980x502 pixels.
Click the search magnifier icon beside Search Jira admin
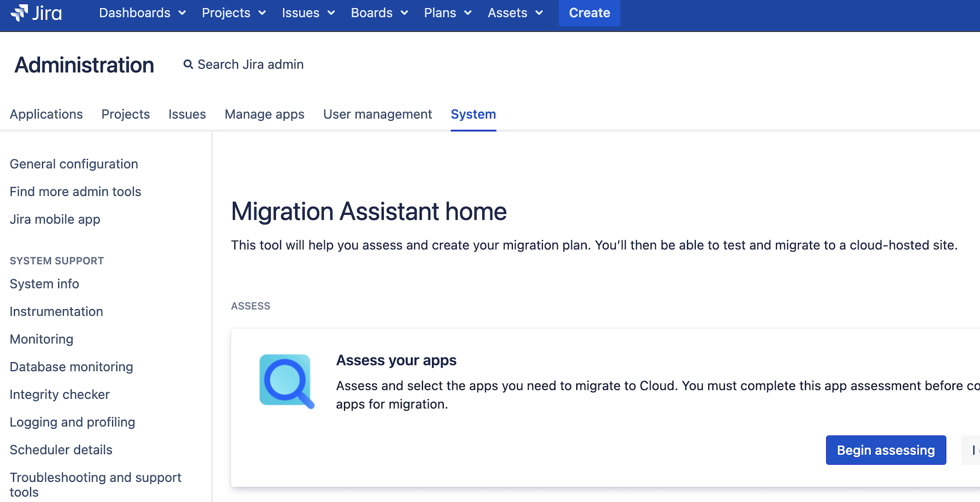click(188, 64)
